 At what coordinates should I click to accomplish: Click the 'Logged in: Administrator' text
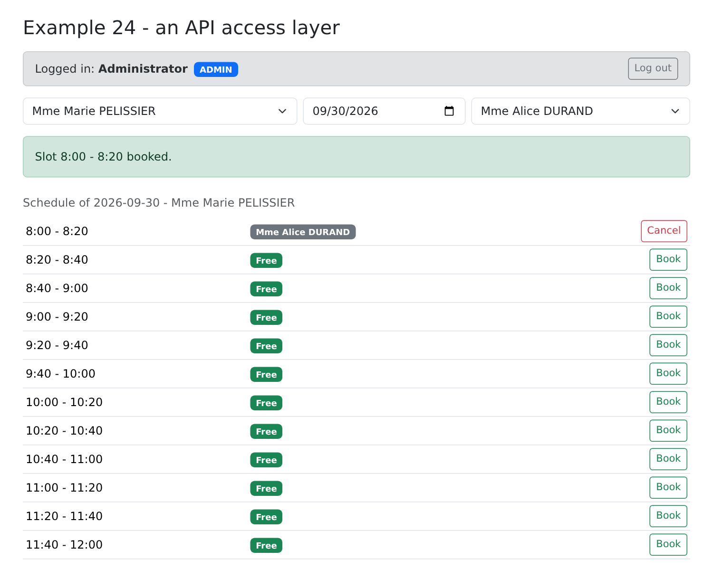click(111, 69)
